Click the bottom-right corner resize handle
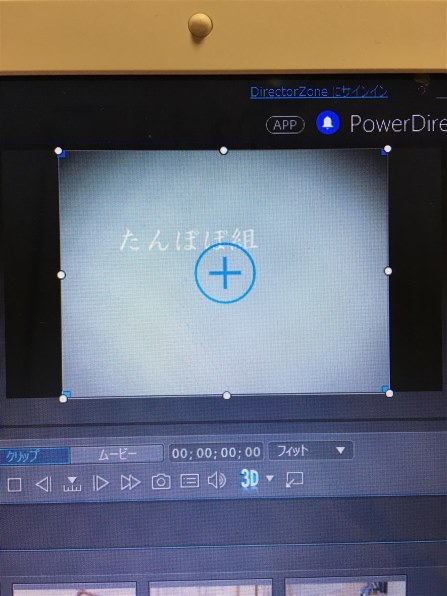This screenshot has height=596, width=447. [x=389, y=394]
